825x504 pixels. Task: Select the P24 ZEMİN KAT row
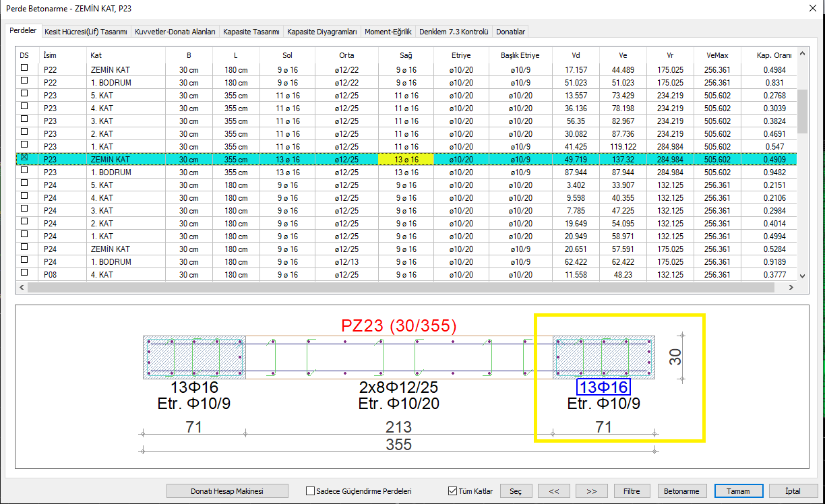click(x=406, y=249)
